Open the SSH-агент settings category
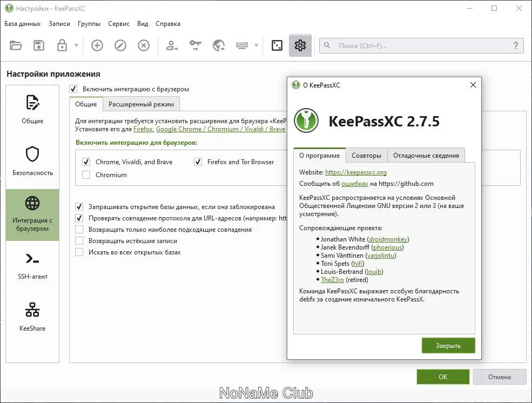The image size is (532, 403). pyautogui.click(x=32, y=266)
